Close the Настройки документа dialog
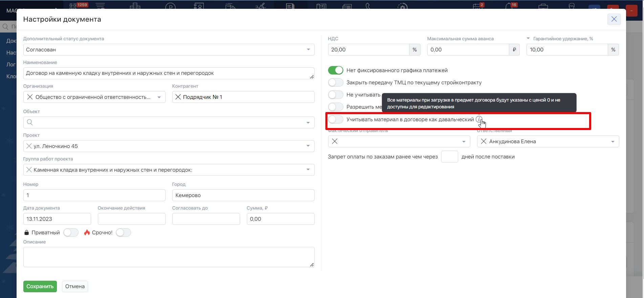Image resolution: width=644 pixels, height=298 pixels. click(614, 19)
